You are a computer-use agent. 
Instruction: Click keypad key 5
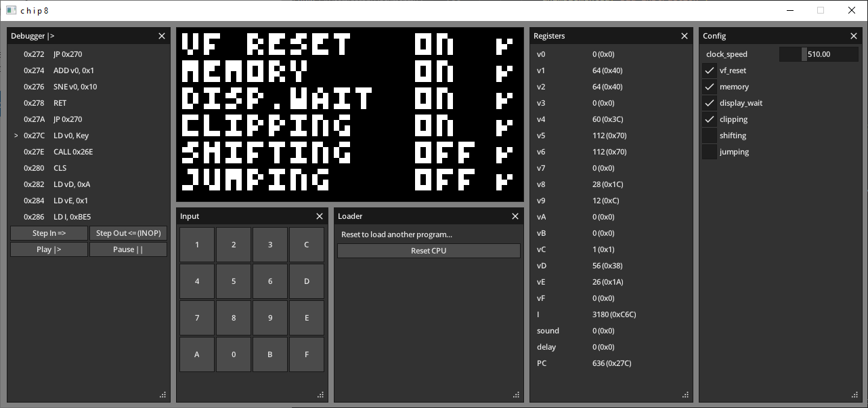[234, 281]
